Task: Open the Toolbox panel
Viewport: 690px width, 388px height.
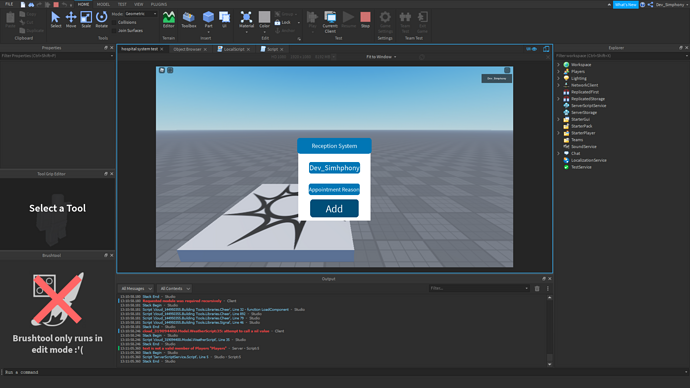Action: pos(189,19)
